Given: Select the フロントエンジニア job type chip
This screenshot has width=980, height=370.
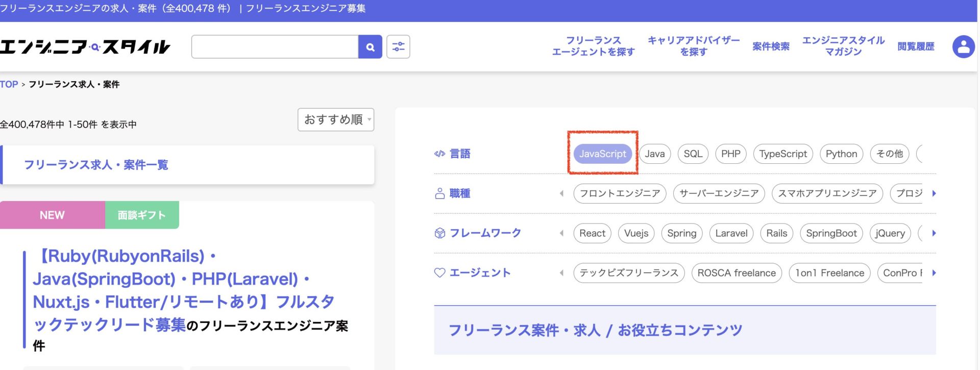Looking at the screenshot, I should (x=620, y=193).
